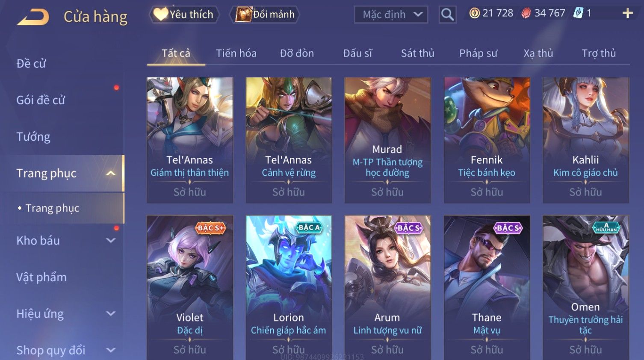Image resolution: width=644 pixels, height=360 pixels.
Task: Expand the Kho báu sidebar section
Action: (x=111, y=240)
